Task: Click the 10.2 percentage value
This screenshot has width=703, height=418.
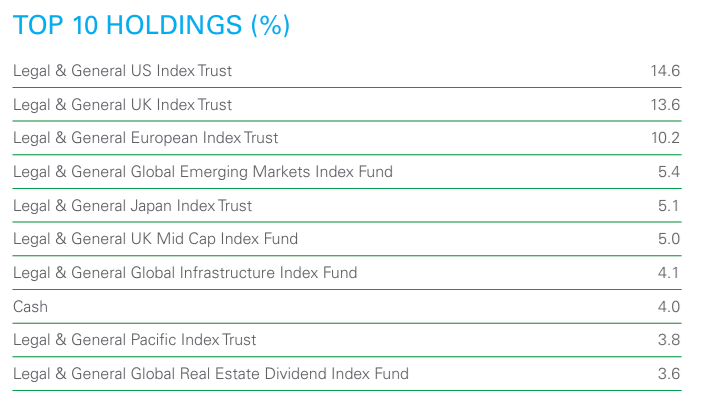Action: pos(664,138)
